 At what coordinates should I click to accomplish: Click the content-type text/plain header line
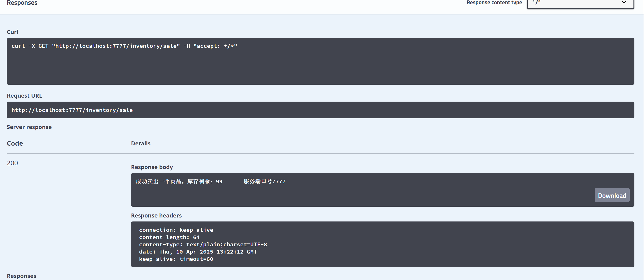203,244
